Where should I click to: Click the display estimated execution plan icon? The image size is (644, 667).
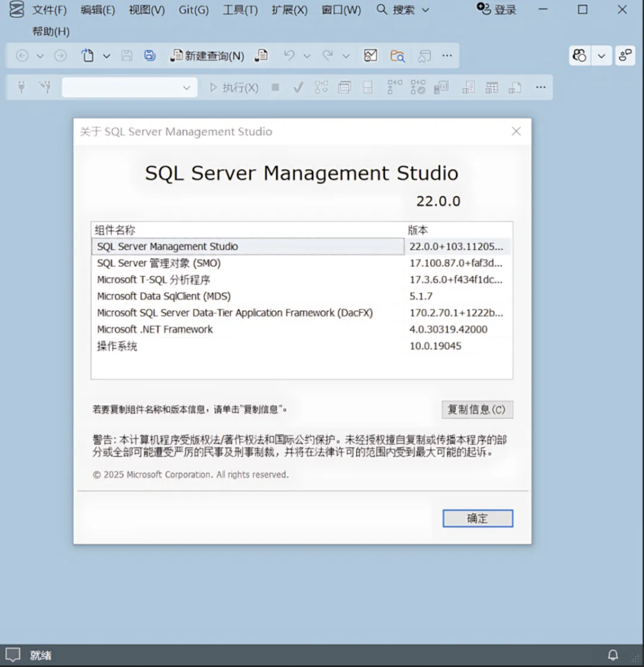pyautogui.click(x=321, y=88)
